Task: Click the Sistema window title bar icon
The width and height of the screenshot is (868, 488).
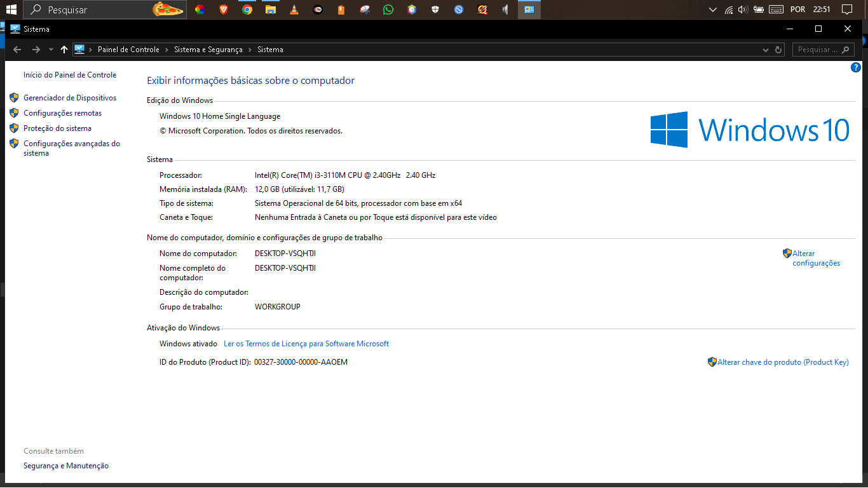Action: coord(15,29)
